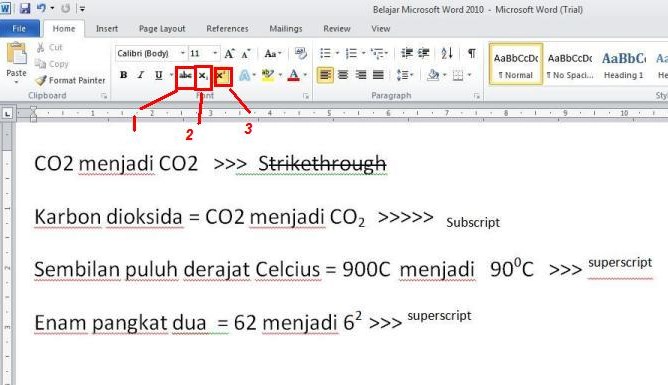
Task: Click the Clear Formatting icon
Action: (300, 53)
